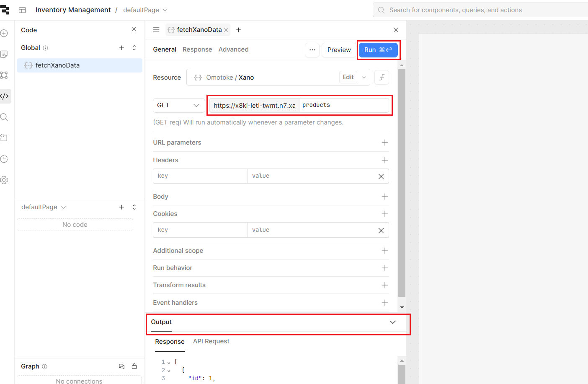Select the Code sidebar icon
The width and height of the screenshot is (588, 384).
[x=4, y=96]
